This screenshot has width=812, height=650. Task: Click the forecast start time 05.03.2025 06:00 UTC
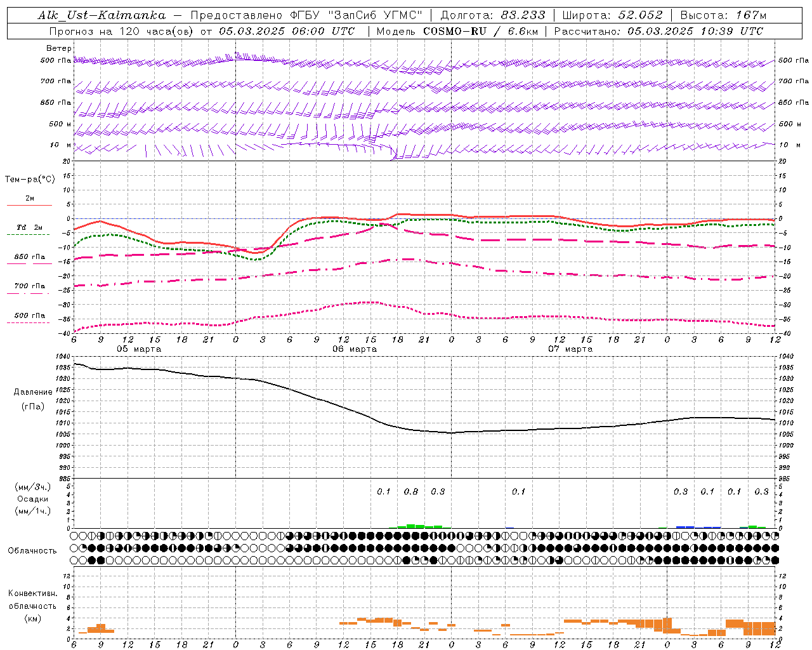click(x=287, y=31)
